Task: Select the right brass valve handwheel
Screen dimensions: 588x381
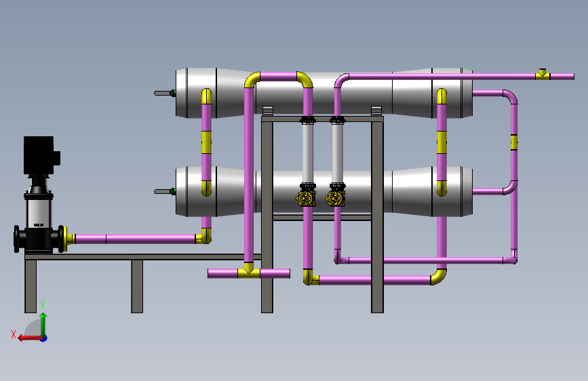Action: (334, 199)
